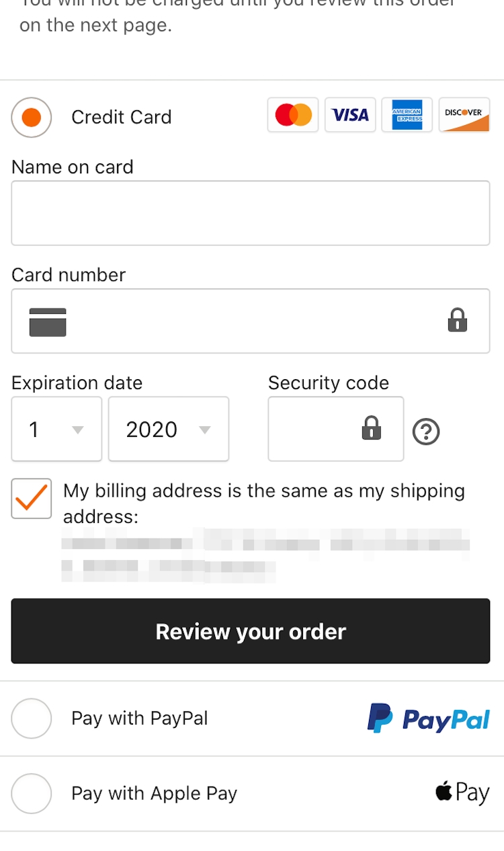Click the security code help question mark

(x=426, y=432)
